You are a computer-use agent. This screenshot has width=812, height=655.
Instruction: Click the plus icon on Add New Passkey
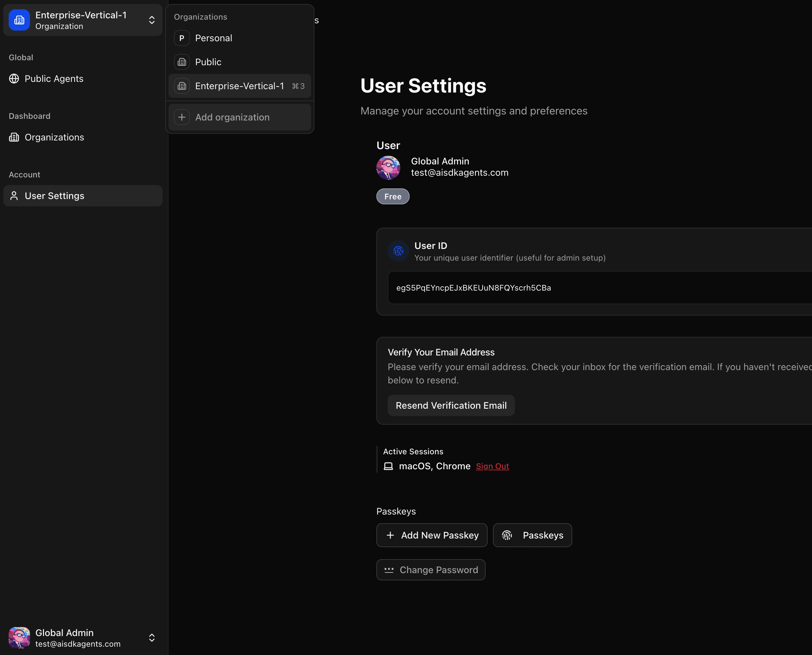point(390,535)
